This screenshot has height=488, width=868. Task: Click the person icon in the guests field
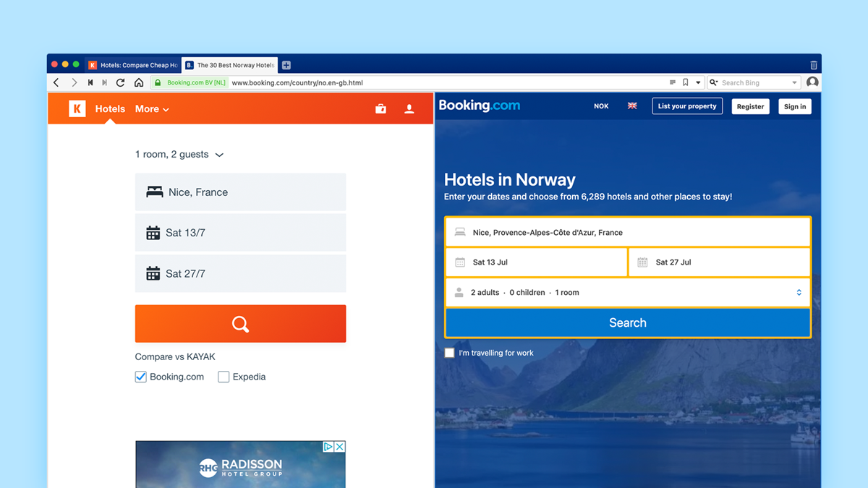[x=459, y=293]
